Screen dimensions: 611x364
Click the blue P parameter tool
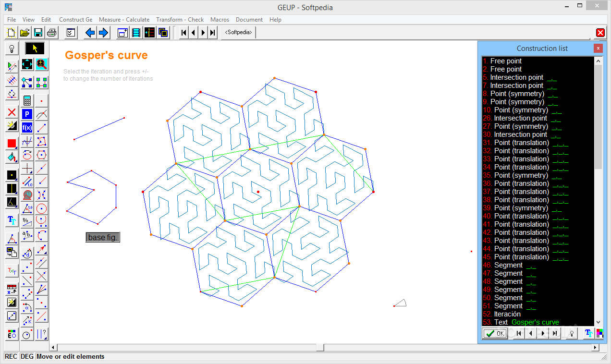click(x=27, y=114)
